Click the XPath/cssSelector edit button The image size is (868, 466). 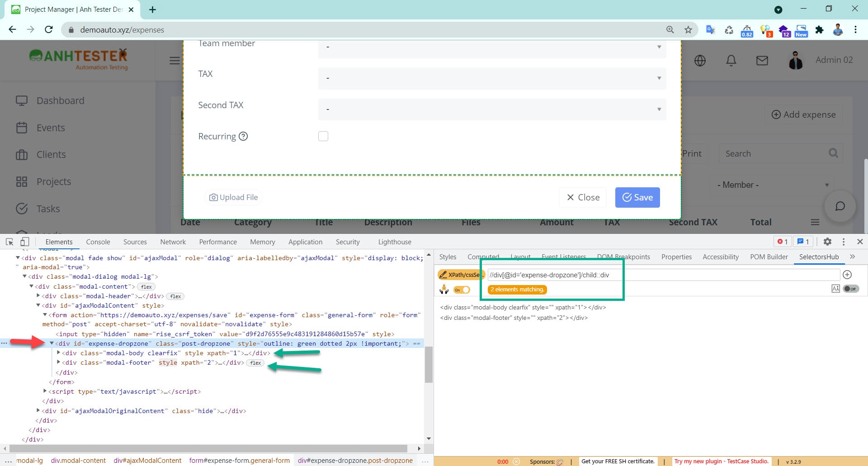tap(461, 275)
